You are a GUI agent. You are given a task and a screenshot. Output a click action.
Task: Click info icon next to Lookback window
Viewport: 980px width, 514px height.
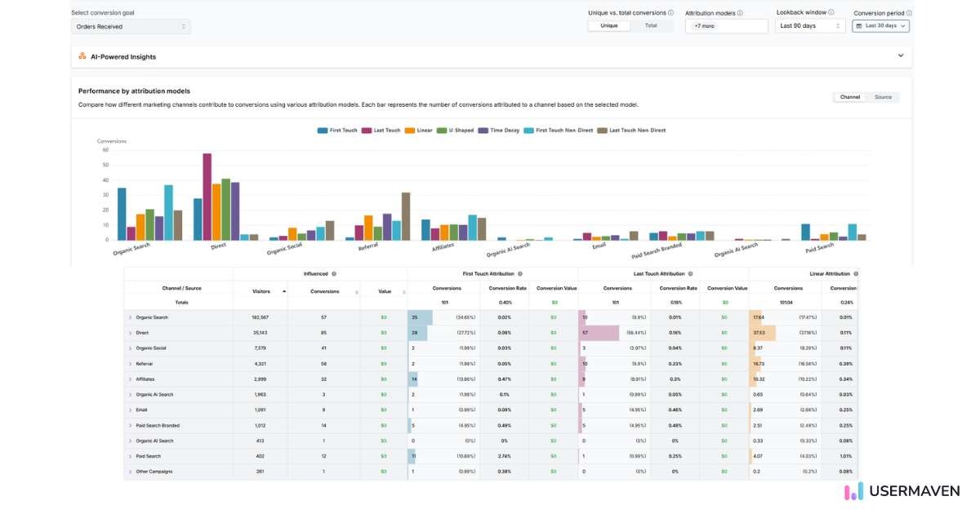point(831,12)
